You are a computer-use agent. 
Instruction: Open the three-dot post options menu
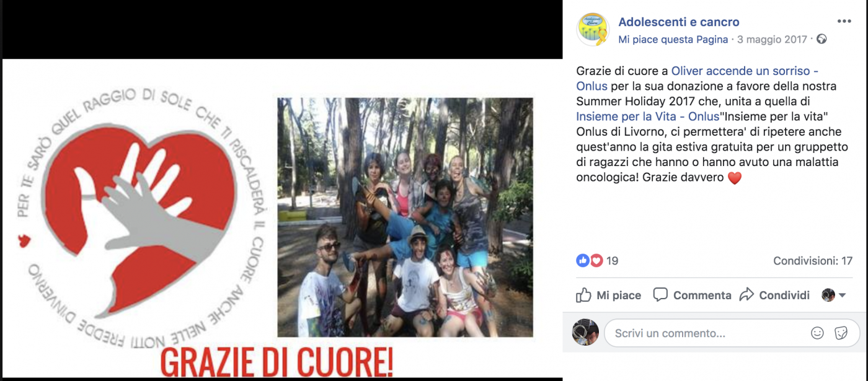coord(844,21)
